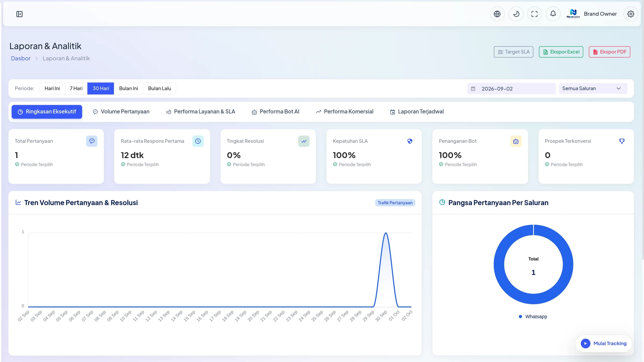Open notifications bell icon
Screen dimensions: 644x362
click(553, 14)
